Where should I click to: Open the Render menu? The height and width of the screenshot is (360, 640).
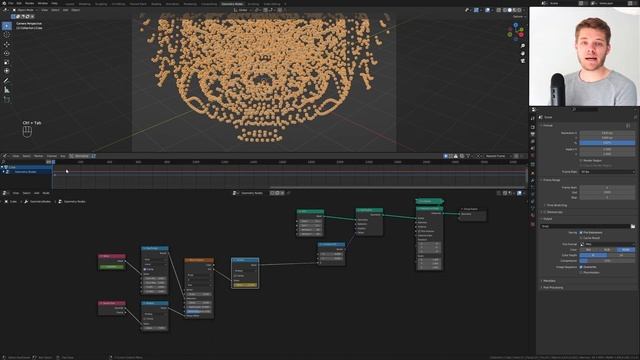(29, 3)
